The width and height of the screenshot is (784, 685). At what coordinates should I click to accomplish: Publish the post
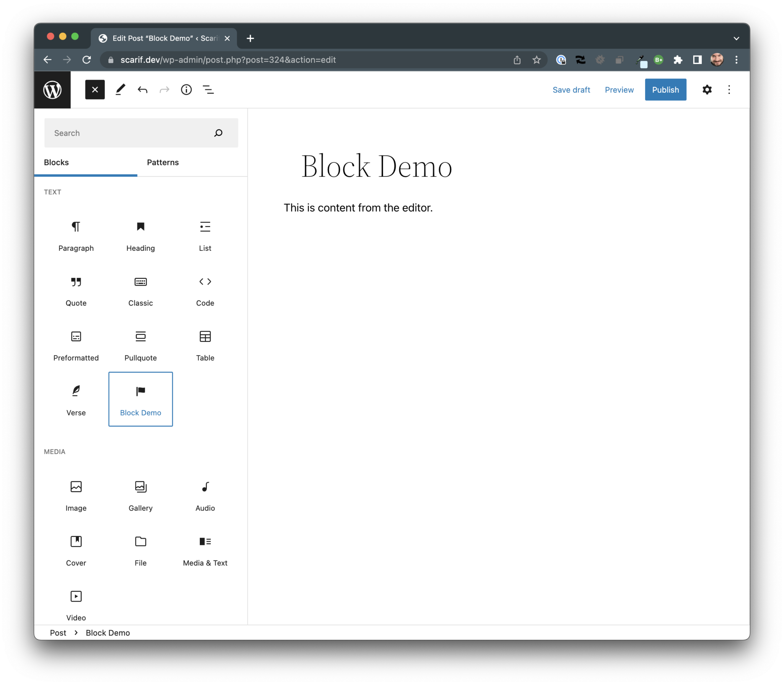(665, 90)
